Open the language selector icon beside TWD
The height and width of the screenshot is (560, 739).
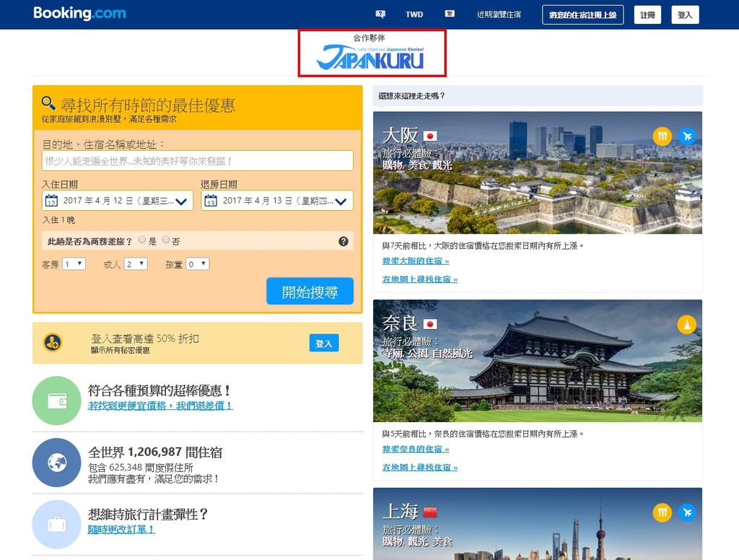(x=450, y=14)
